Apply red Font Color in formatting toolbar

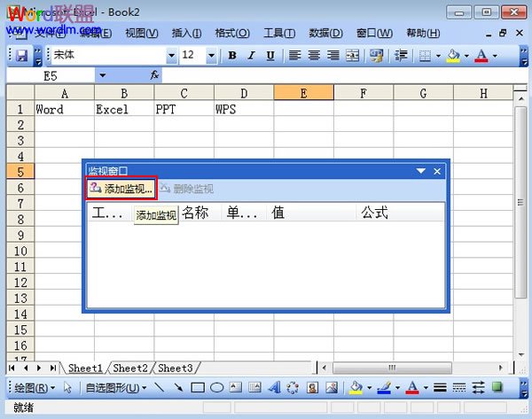pos(481,55)
